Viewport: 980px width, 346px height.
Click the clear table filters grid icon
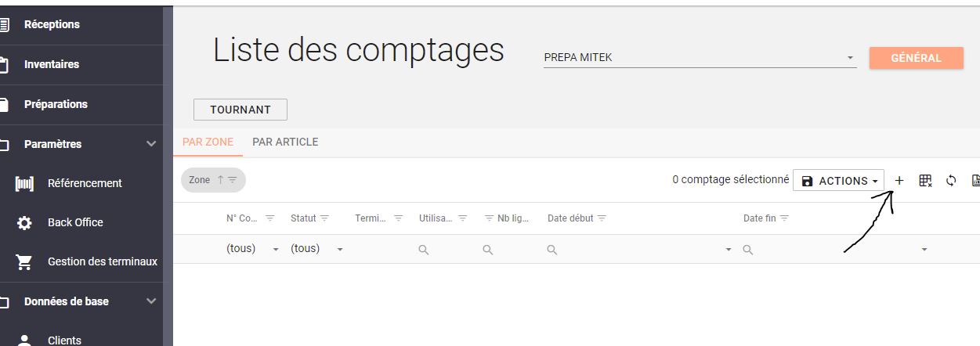[x=925, y=181]
